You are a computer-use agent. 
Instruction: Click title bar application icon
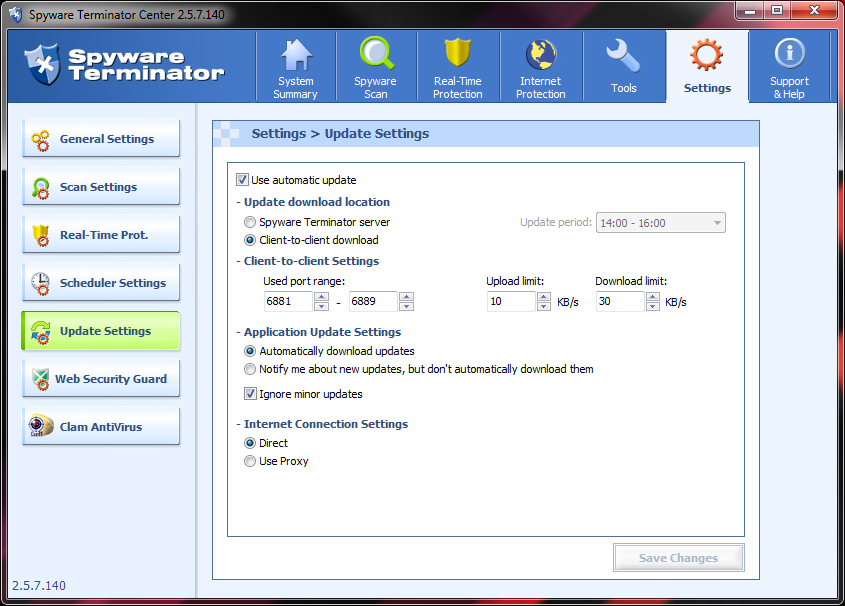point(16,15)
